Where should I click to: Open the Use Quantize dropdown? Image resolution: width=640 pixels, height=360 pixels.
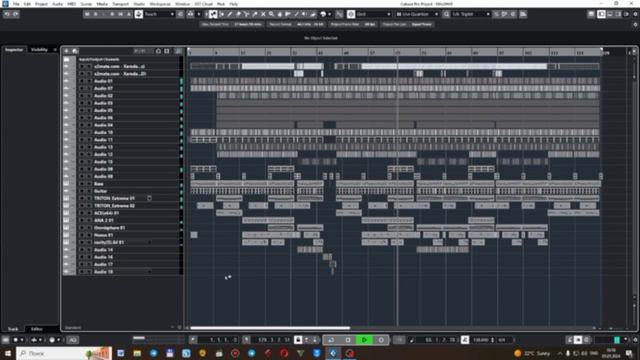417,14
